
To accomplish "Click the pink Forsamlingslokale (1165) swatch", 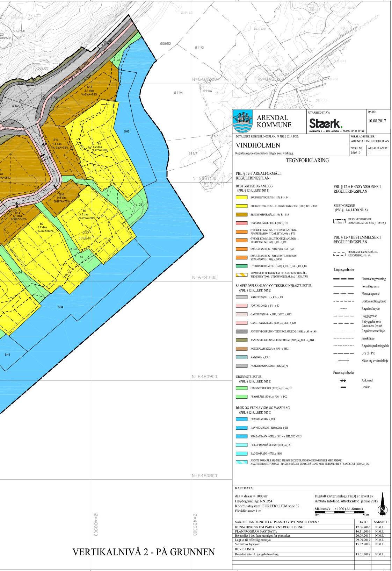I will click(x=242, y=223).
